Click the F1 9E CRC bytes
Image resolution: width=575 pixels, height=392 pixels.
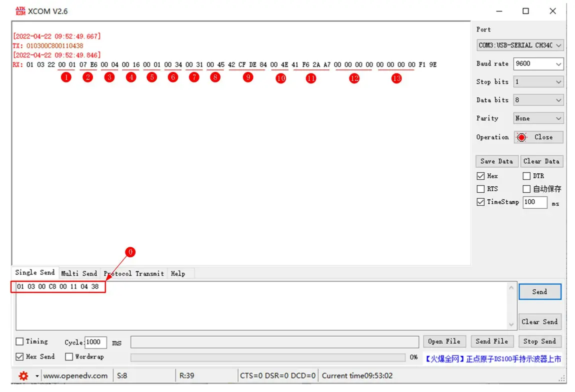pyautogui.click(x=427, y=65)
